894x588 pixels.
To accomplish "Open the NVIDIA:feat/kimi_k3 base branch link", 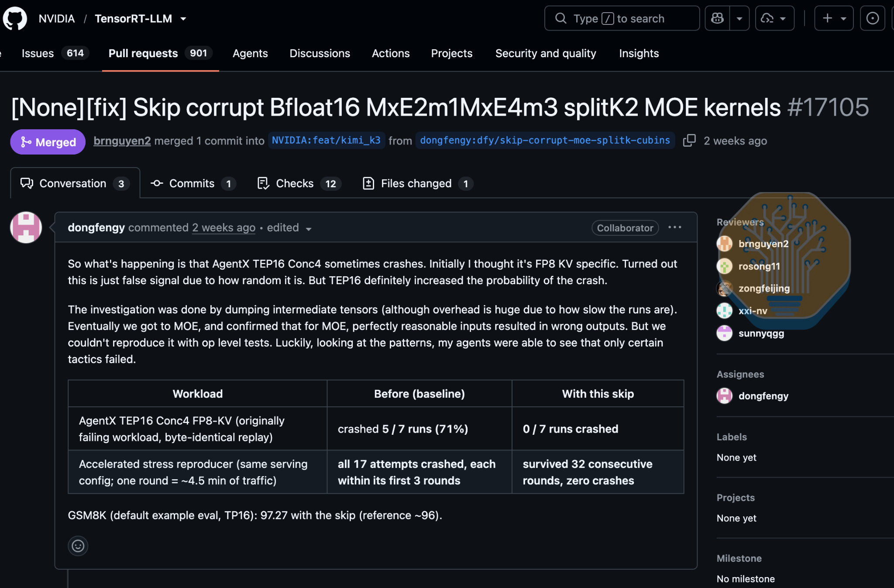I will coord(327,141).
